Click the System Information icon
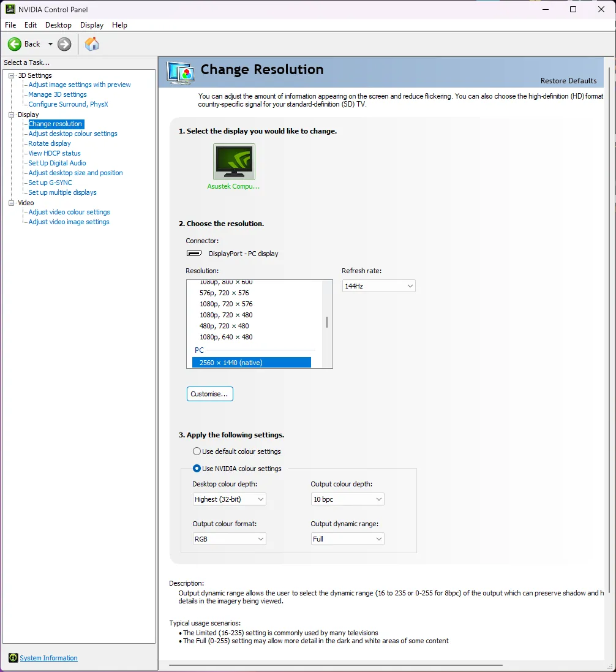 pyautogui.click(x=13, y=658)
